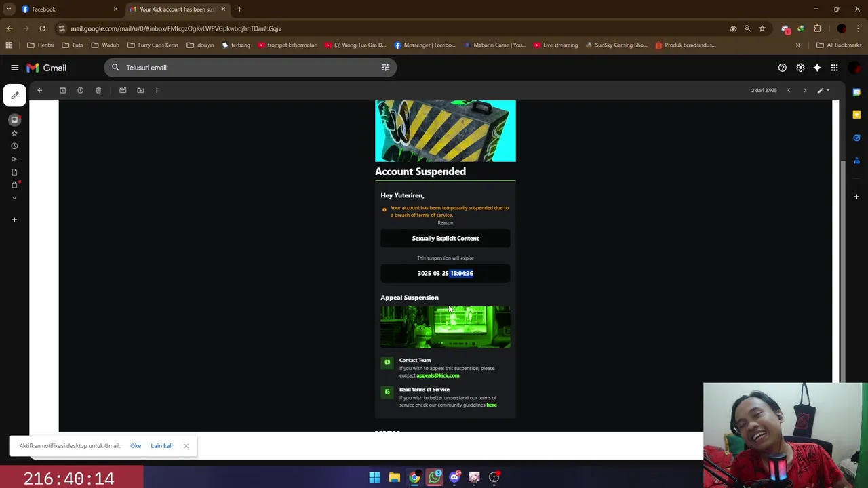This screenshot has width=868, height=488.
Task: Show the older email arrow
Action: [x=805, y=90]
